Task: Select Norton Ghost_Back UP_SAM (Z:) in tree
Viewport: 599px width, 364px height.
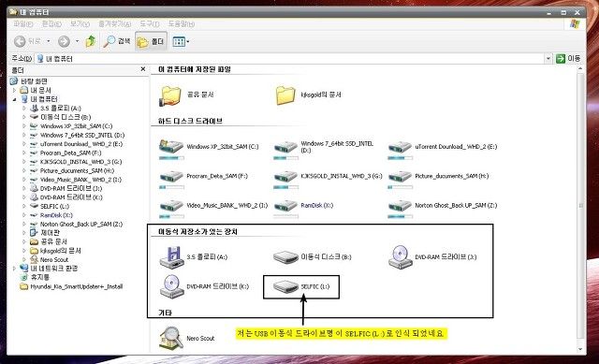Action: (x=81, y=225)
